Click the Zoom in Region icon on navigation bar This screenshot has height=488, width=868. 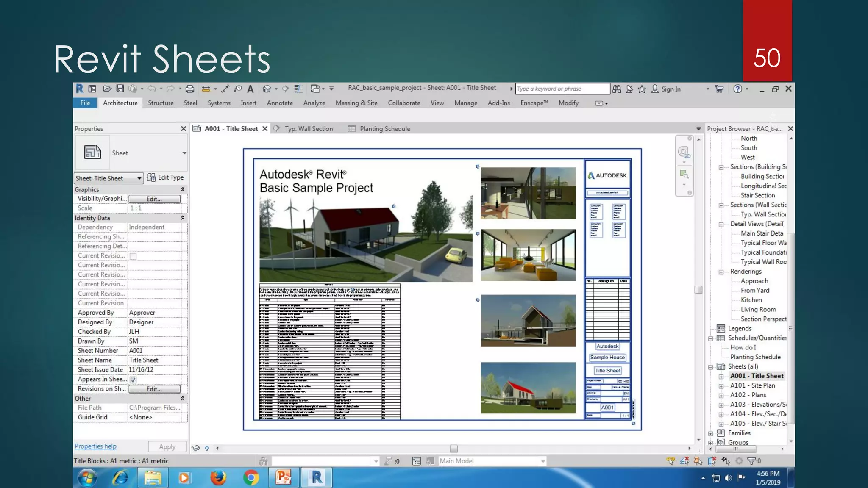684,174
